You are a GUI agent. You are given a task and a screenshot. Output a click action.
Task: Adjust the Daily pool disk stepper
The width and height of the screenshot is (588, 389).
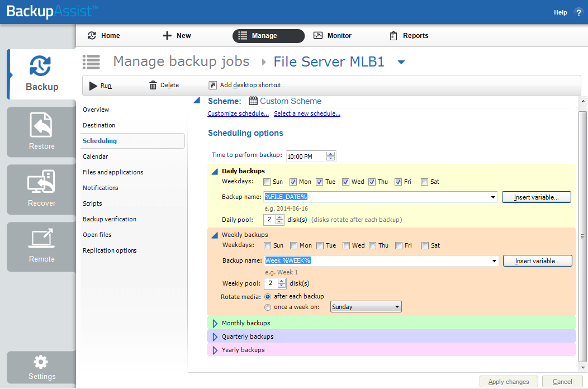(x=279, y=220)
